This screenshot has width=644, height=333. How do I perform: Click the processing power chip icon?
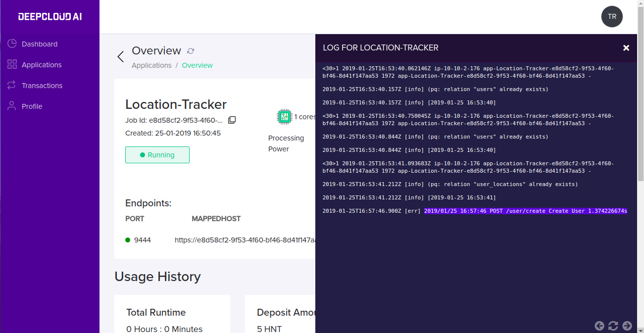(284, 117)
